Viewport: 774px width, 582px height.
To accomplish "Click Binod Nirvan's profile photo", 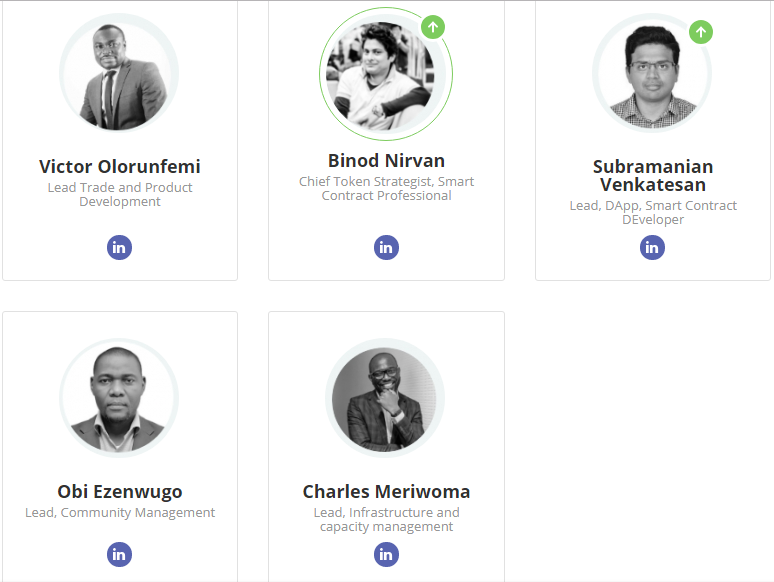I will (x=385, y=75).
